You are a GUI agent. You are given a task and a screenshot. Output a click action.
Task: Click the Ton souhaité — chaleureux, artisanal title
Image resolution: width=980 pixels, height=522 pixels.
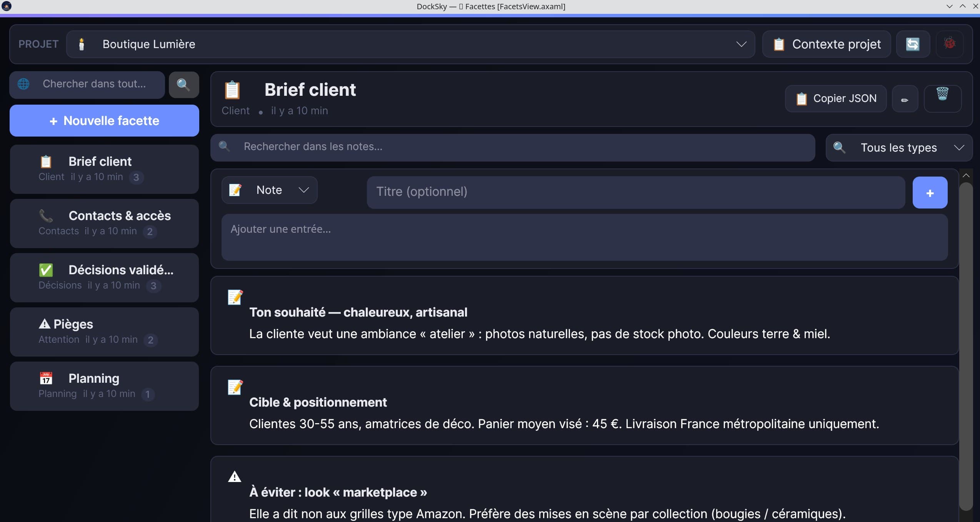click(358, 312)
